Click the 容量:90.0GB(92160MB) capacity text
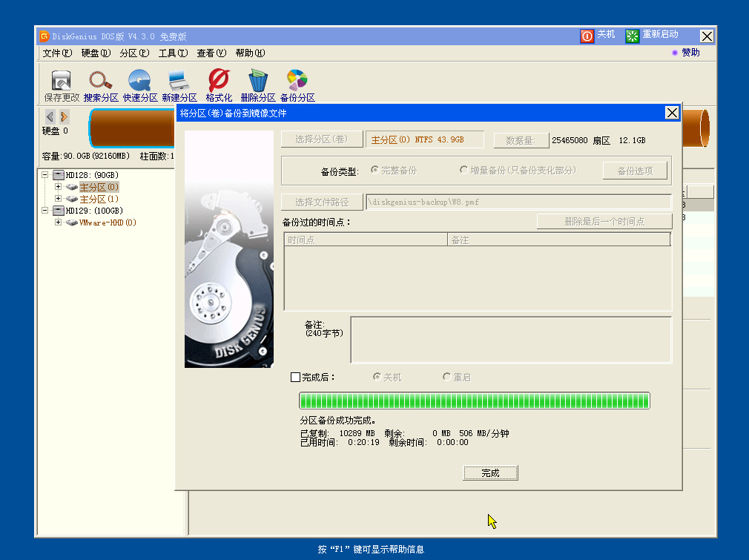Viewport: 749px width, 560px height. coord(85,157)
